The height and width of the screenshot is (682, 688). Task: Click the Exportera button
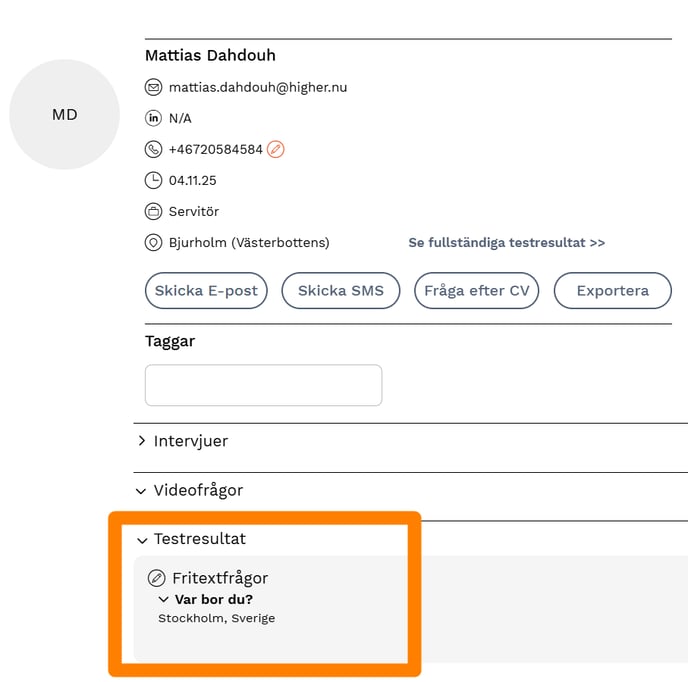(x=612, y=291)
